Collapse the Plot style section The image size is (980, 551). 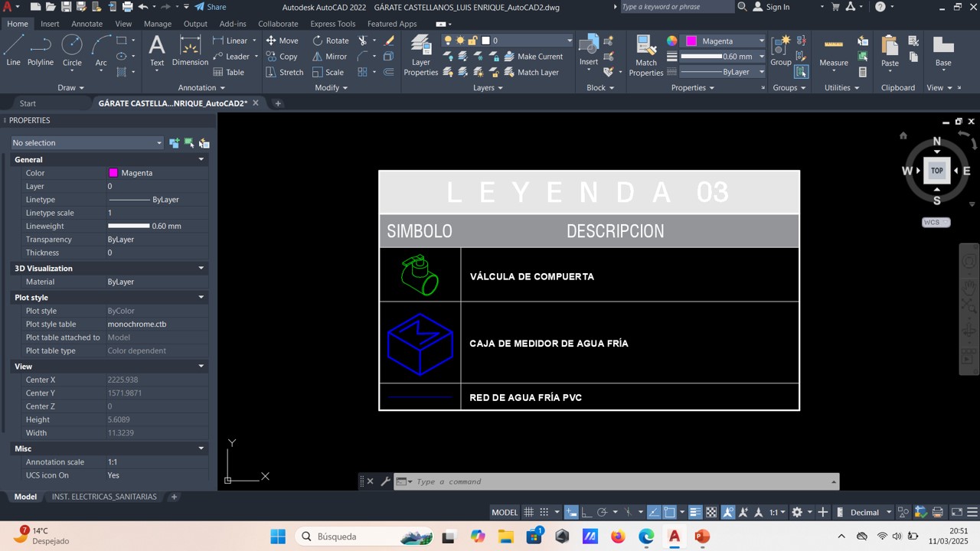(201, 297)
